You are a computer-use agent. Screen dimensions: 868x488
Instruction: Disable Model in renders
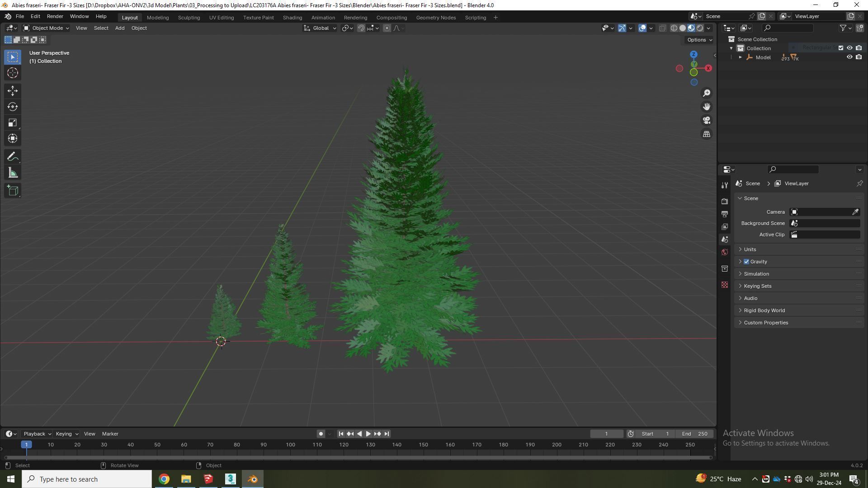pos(859,57)
